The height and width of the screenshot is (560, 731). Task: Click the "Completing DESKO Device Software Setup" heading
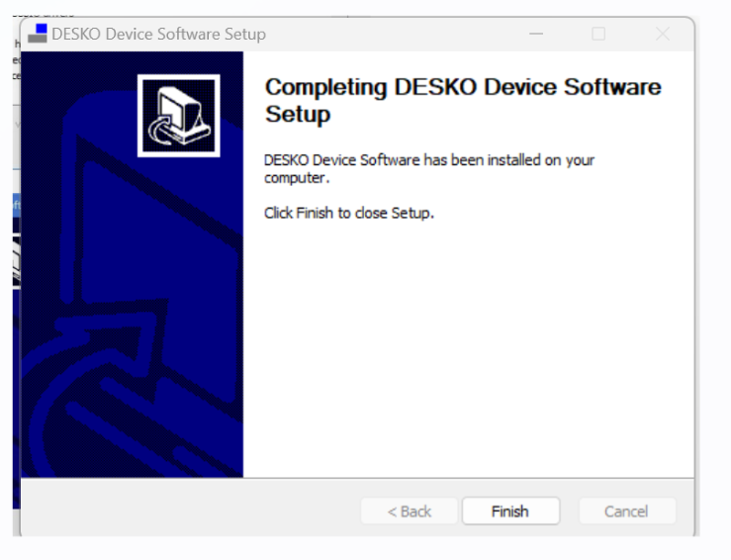pyautogui.click(x=463, y=100)
